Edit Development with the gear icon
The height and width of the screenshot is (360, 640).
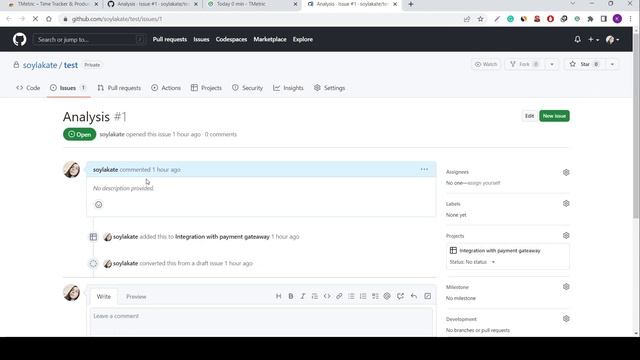[x=566, y=318]
